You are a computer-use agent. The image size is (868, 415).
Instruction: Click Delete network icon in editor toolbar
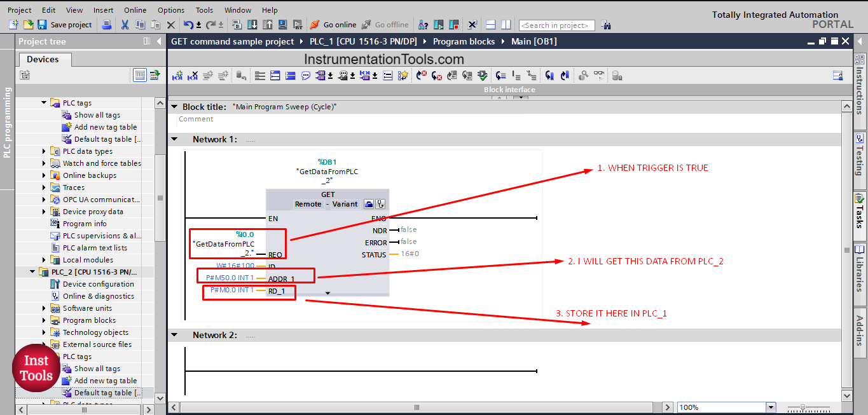click(x=193, y=76)
